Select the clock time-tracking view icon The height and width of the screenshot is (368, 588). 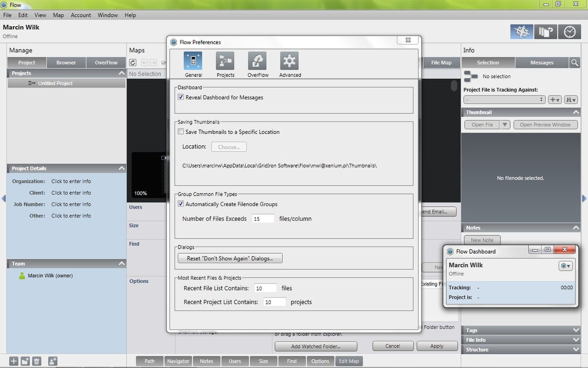click(x=570, y=32)
